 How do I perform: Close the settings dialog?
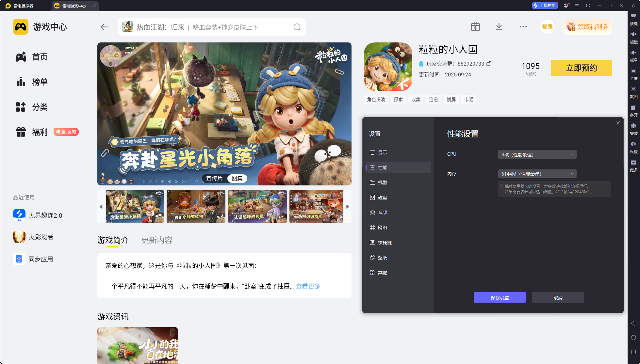(618, 123)
